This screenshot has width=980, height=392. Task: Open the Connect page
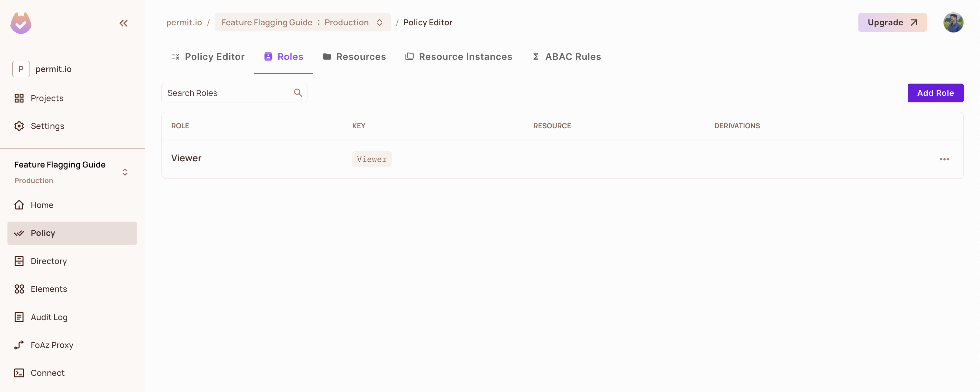[x=47, y=373]
